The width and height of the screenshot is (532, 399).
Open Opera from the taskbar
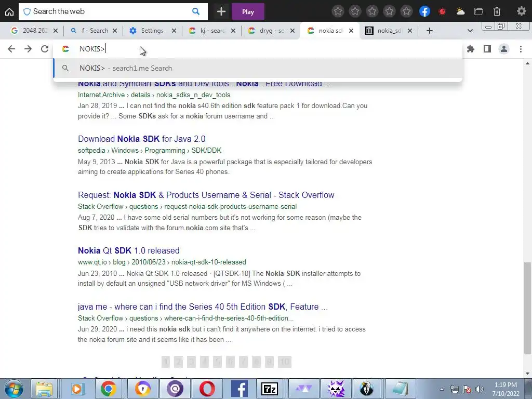(207, 389)
